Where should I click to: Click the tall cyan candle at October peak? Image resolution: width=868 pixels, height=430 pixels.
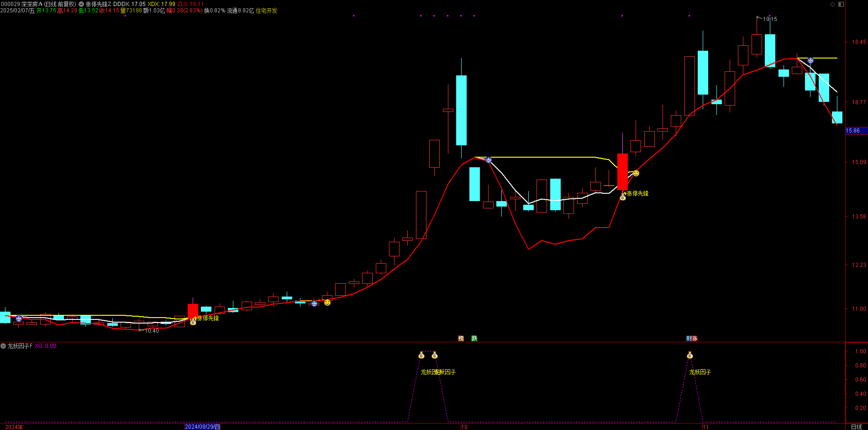[461, 110]
